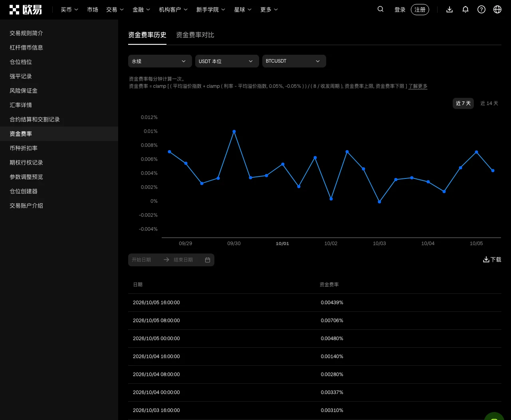Screen dimensions: 511x420
Task: Open the language globe icon
Action: click(x=497, y=10)
